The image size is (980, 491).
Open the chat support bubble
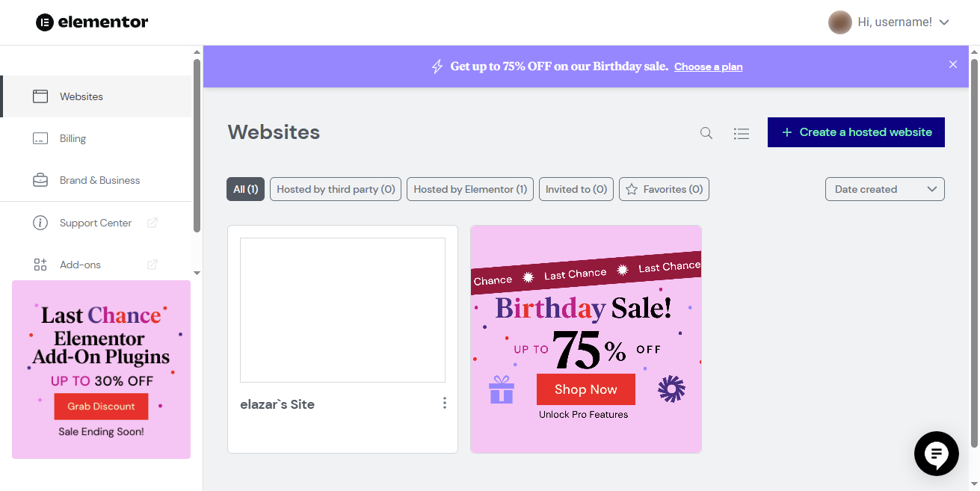[936, 454]
